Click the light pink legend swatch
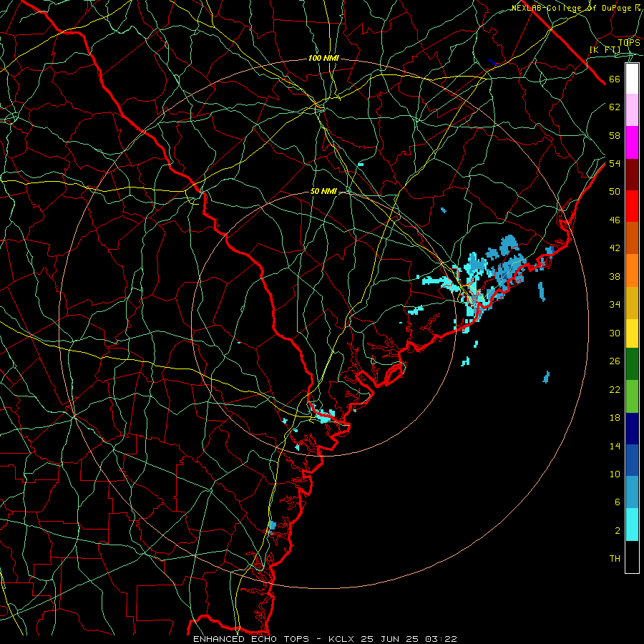 click(x=632, y=110)
